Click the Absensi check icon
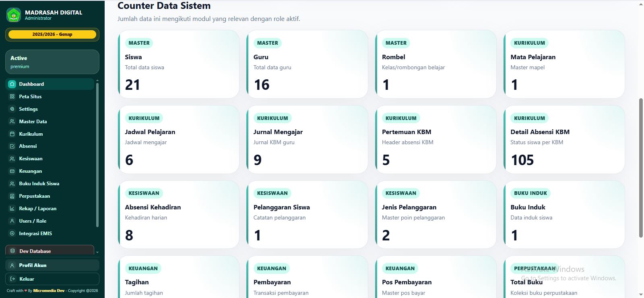This screenshot has width=644, height=298. [x=12, y=146]
